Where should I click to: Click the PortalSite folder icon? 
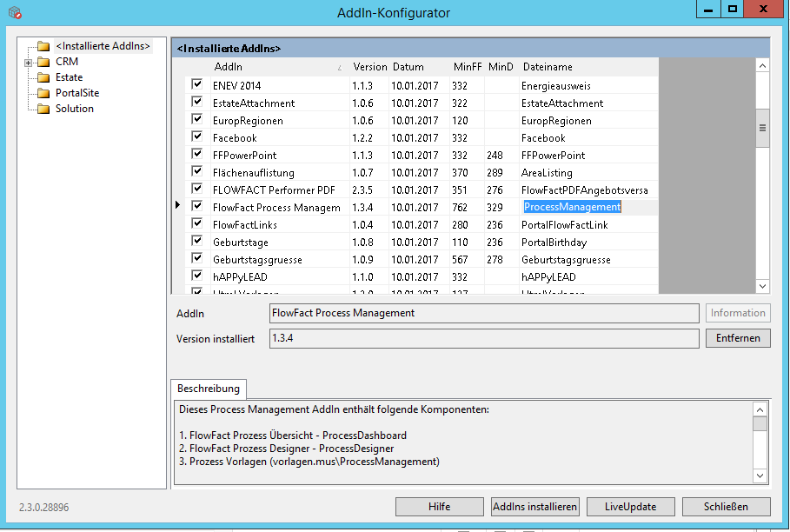(43, 93)
